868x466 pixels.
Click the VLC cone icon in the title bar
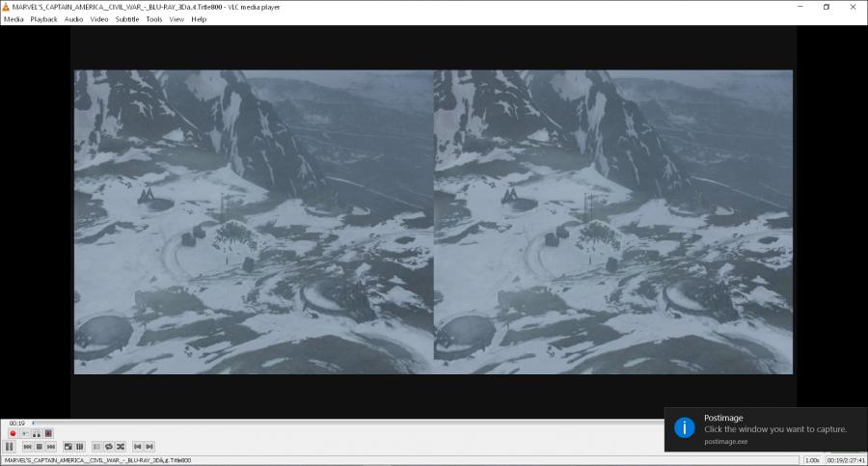point(6,7)
